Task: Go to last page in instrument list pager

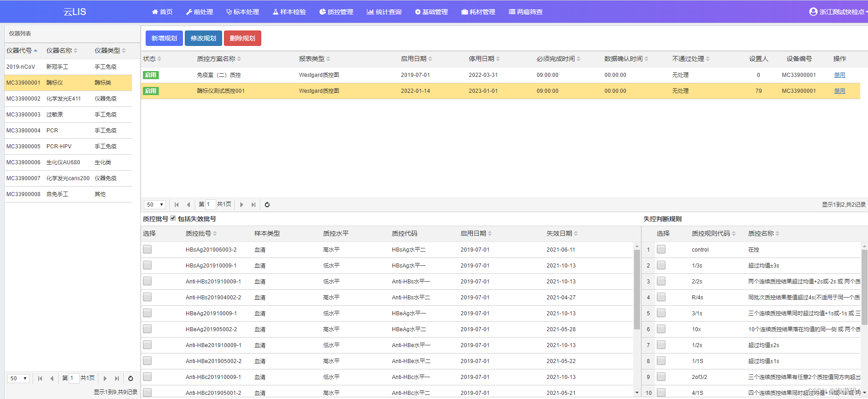Action: tap(117, 379)
